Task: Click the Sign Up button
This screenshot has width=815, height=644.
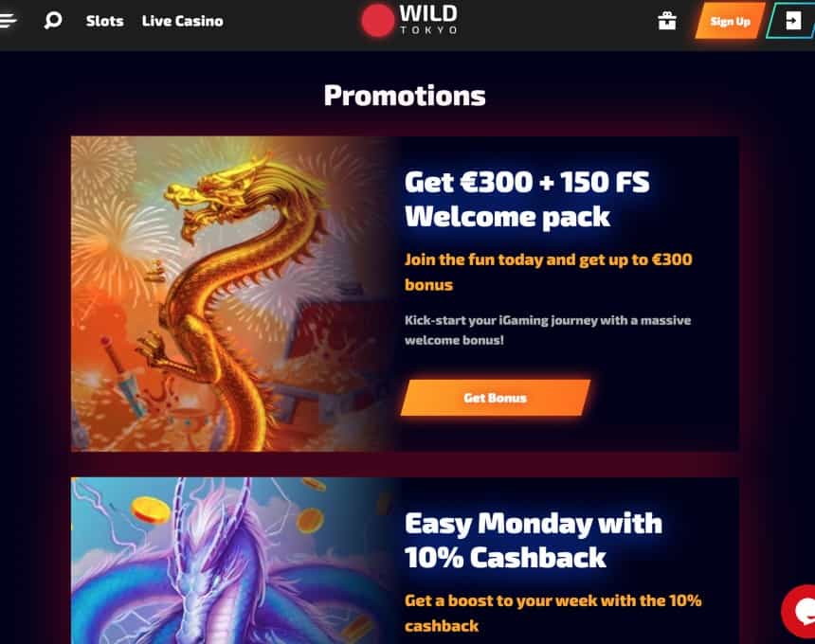Action: 731,21
